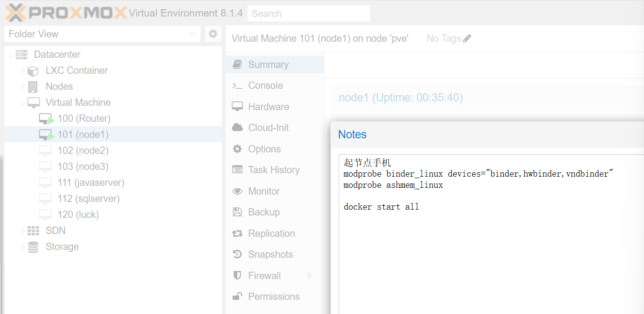This screenshot has height=314, width=644.
Task: Click the VM icon for 111 (javaserver)
Action: click(x=45, y=182)
